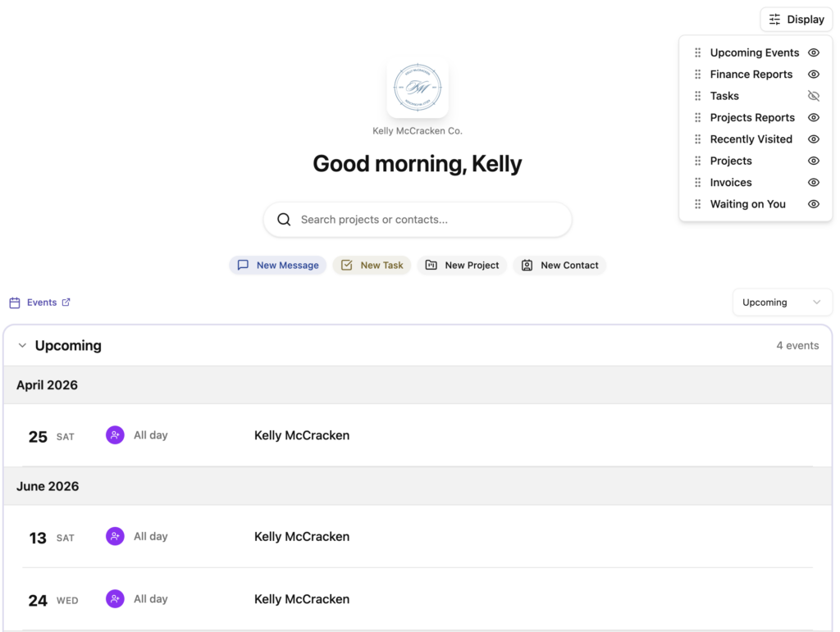
Task: Show the hidden Tasks widget
Action: [813, 95]
